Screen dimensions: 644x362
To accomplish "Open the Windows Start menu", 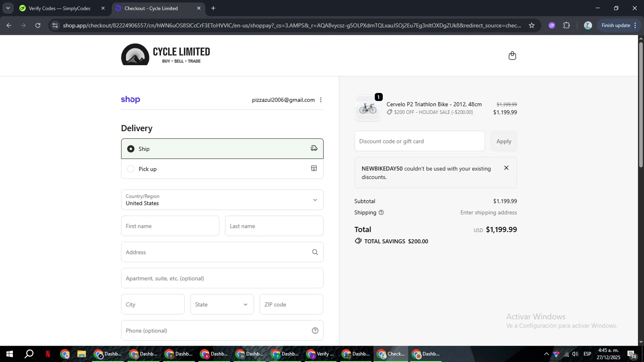I will click(x=9, y=354).
